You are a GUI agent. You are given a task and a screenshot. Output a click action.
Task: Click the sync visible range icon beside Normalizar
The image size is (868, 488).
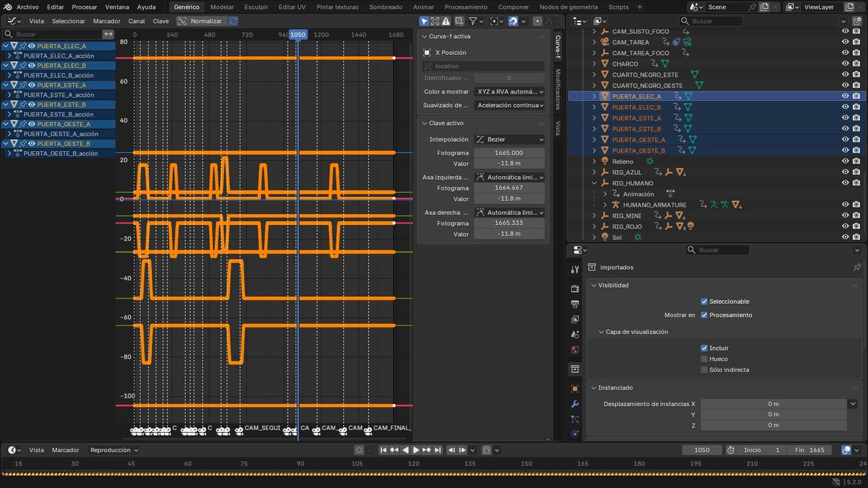coord(233,21)
